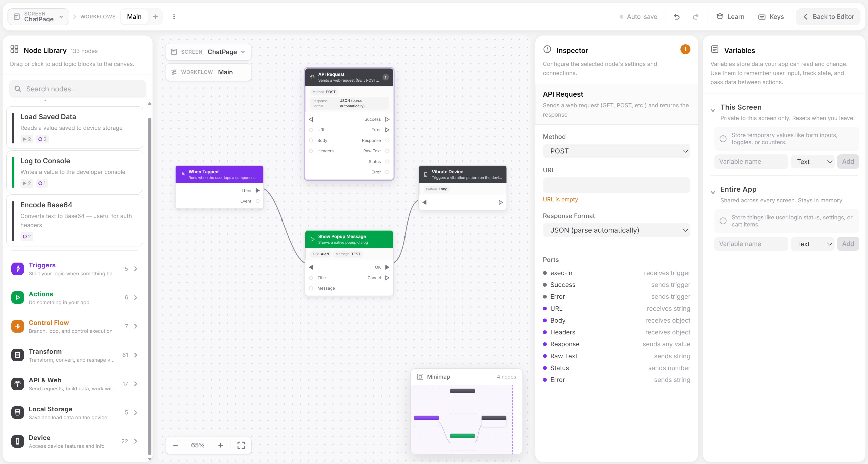The width and height of the screenshot is (868, 464).
Task: Open the Method POST dropdown
Action: pyautogui.click(x=616, y=151)
